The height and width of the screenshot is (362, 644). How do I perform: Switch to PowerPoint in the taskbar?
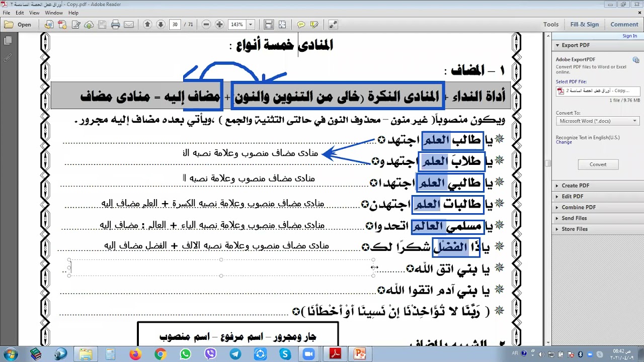click(360, 354)
